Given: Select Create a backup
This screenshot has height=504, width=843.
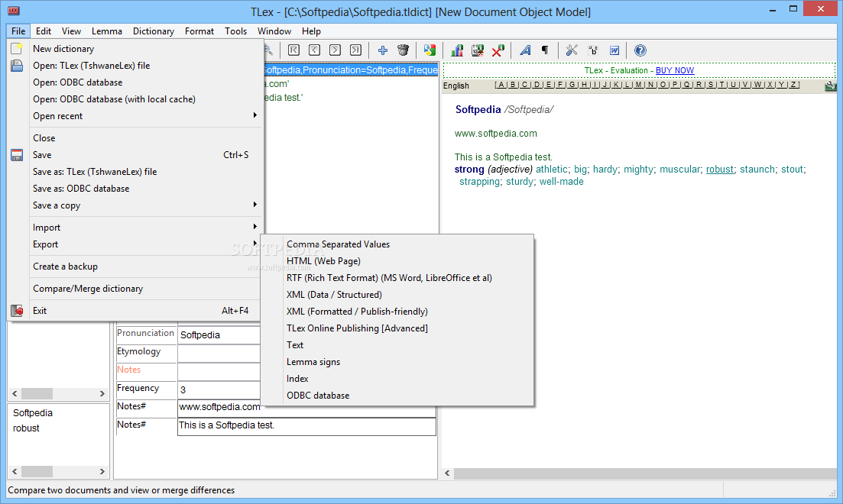Looking at the screenshot, I should point(135,267).
